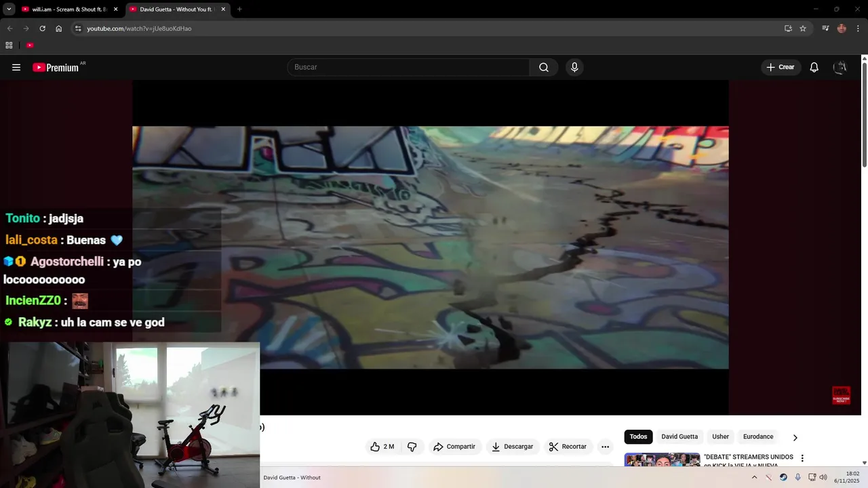This screenshot has width=868, height=488.
Task: Close the will.i.am Scream & Shout tab
Action: pos(115,9)
